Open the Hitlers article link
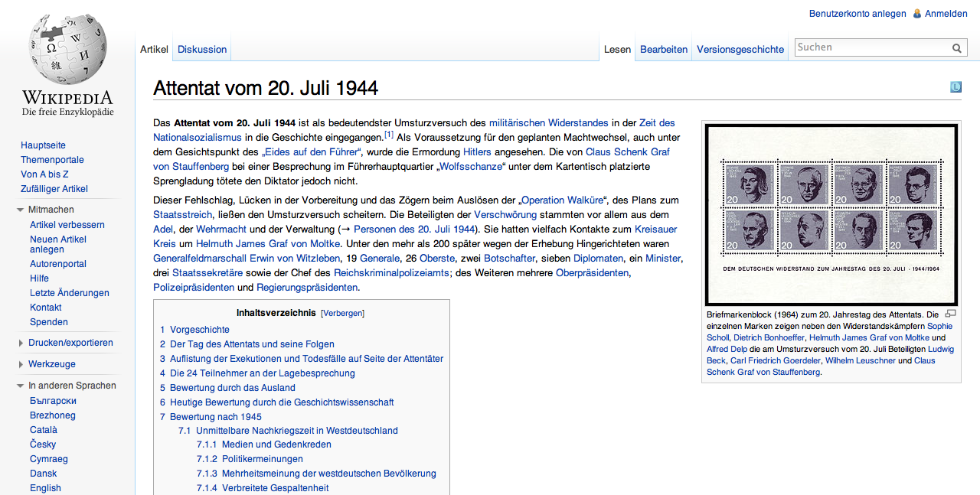The height and width of the screenshot is (495, 980). [477, 151]
